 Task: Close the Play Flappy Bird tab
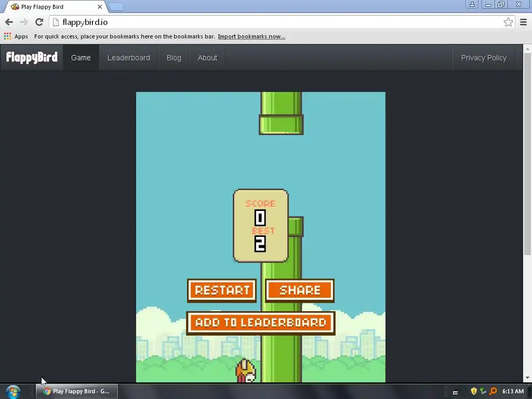coord(99,6)
